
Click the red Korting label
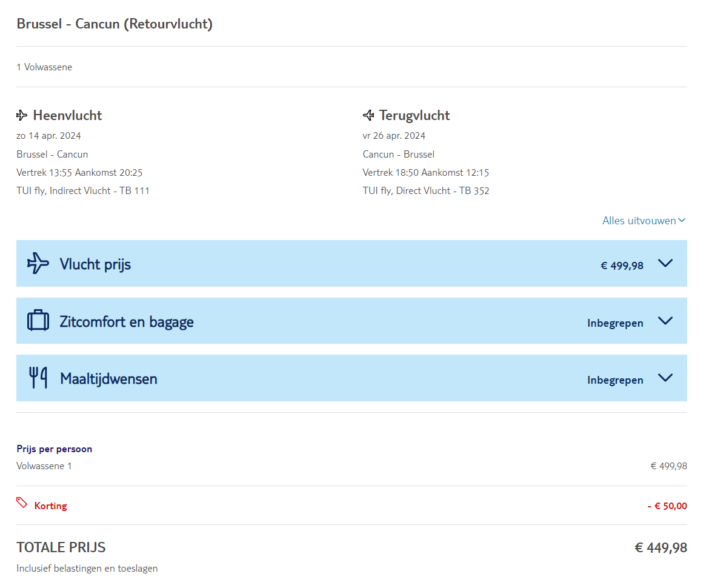click(51, 506)
